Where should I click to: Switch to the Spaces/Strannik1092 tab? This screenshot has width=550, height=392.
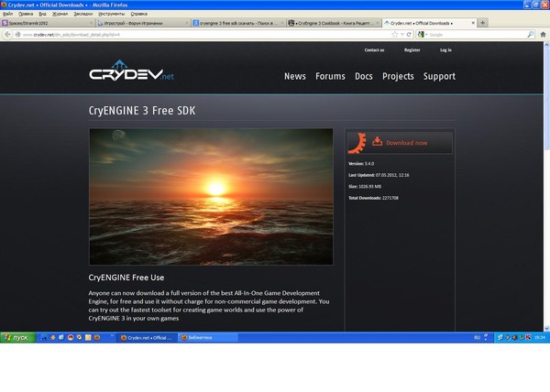[48, 23]
